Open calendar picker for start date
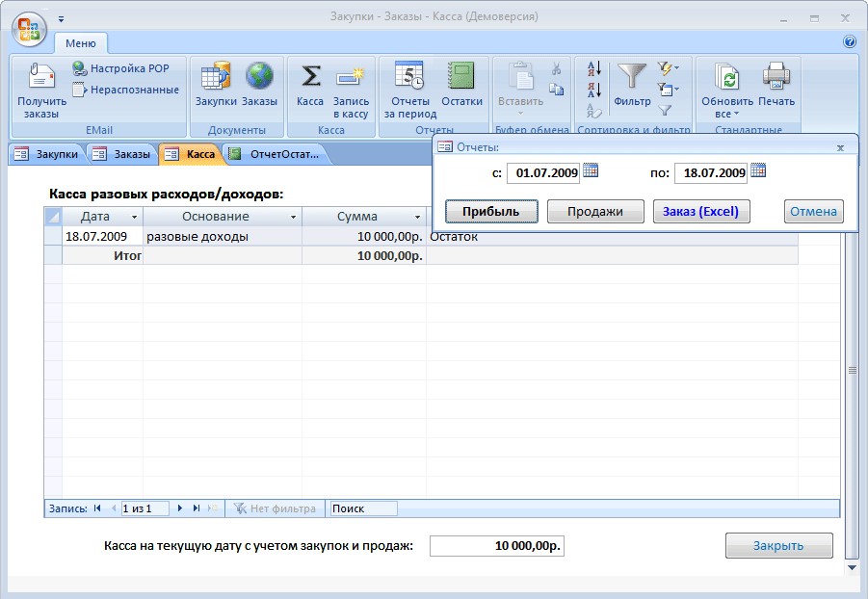The image size is (868, 599). (591, 170)
